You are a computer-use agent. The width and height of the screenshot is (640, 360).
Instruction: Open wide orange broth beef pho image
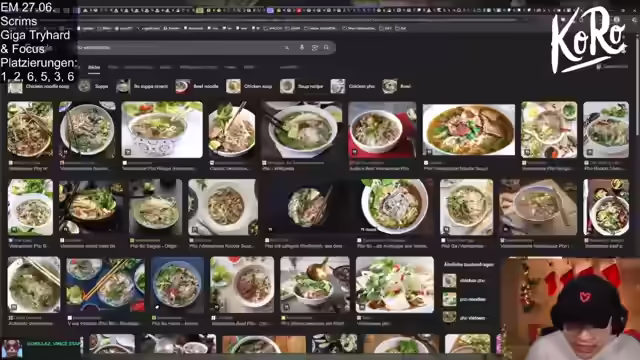point(469,129)
